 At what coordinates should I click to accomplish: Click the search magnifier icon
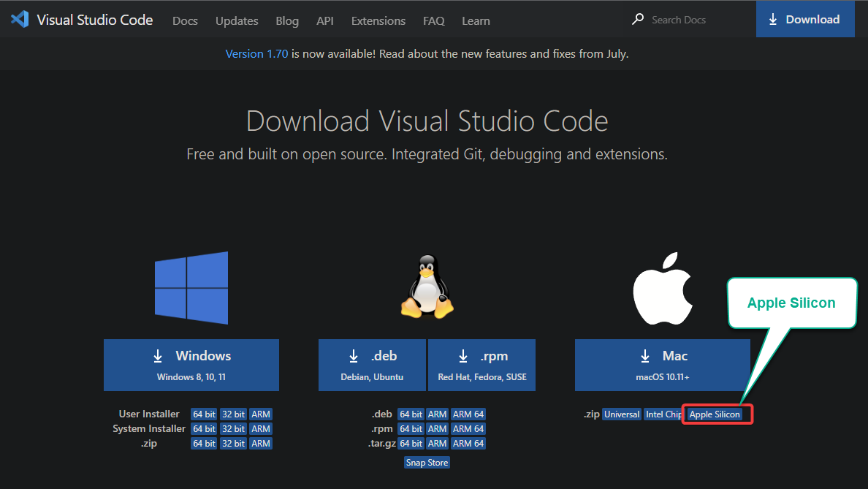pos(638,20)
